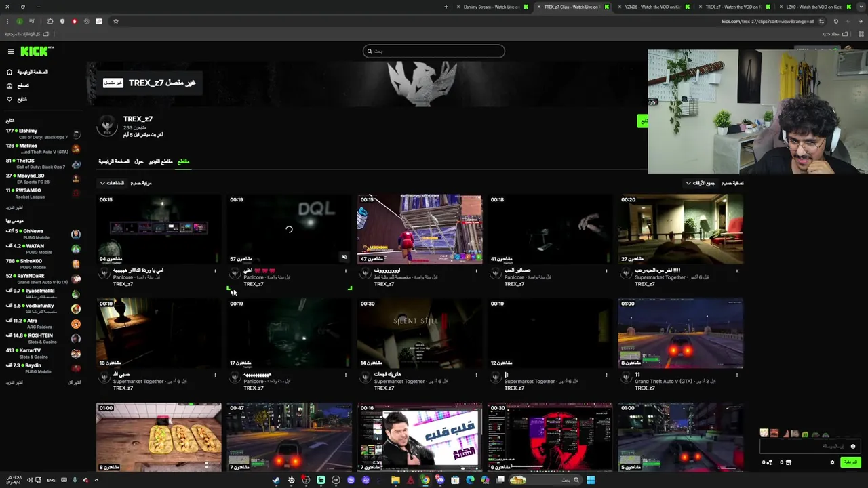
Task: Open a new browser tab
Action: 446,7
